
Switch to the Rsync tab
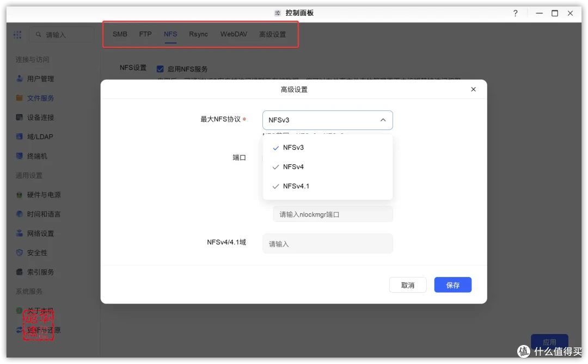click(198, 34)
